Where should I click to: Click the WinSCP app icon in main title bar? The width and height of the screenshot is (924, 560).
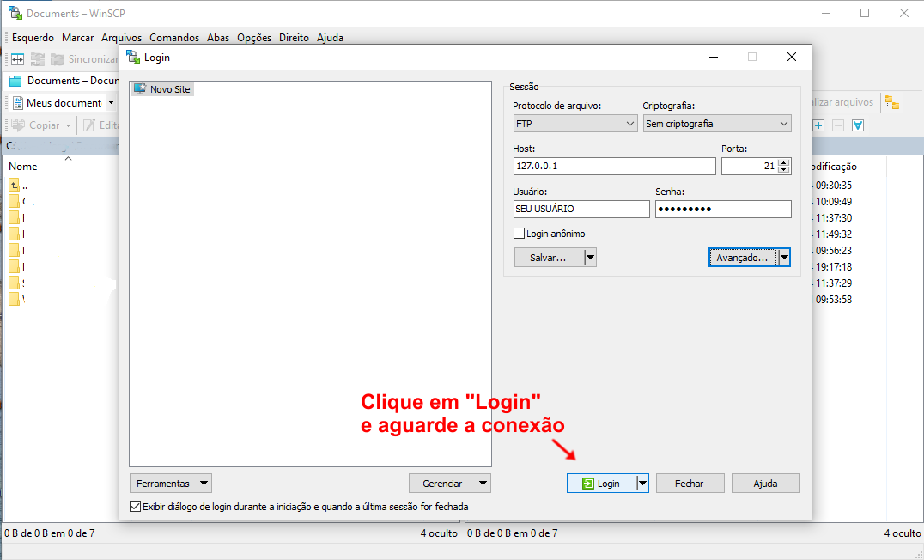(x=15, y=12)
